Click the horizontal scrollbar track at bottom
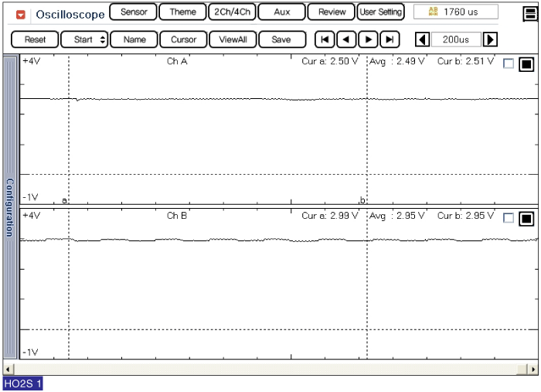 (x=270, y=369)
